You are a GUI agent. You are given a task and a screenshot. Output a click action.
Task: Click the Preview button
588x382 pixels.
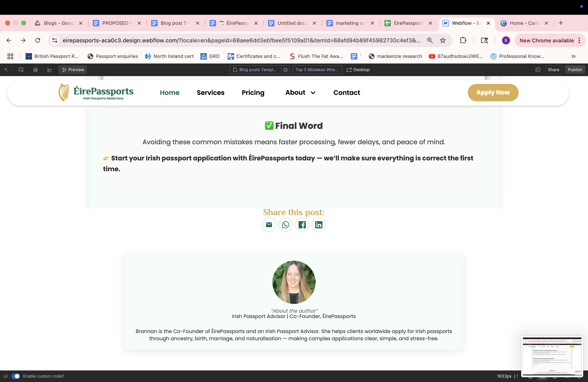pyautogui.click(x=73, y=70)
